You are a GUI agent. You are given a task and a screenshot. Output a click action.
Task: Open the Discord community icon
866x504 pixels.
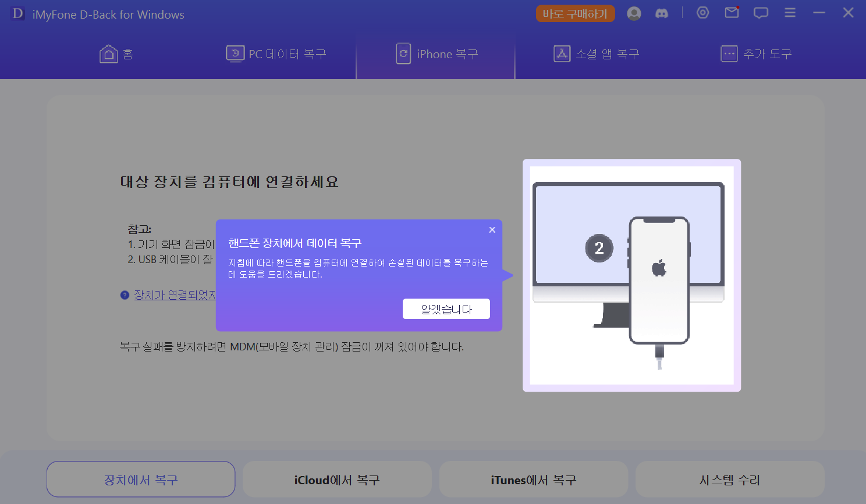coord(662,13)
